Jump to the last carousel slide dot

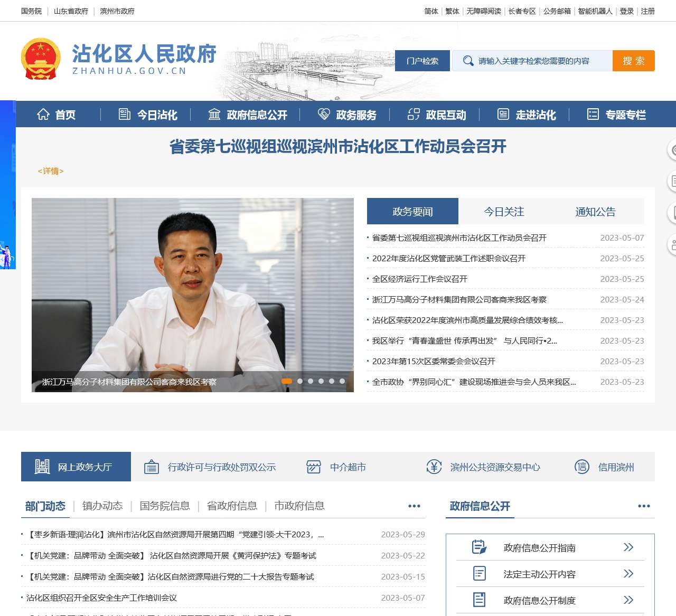pos(342,381)
